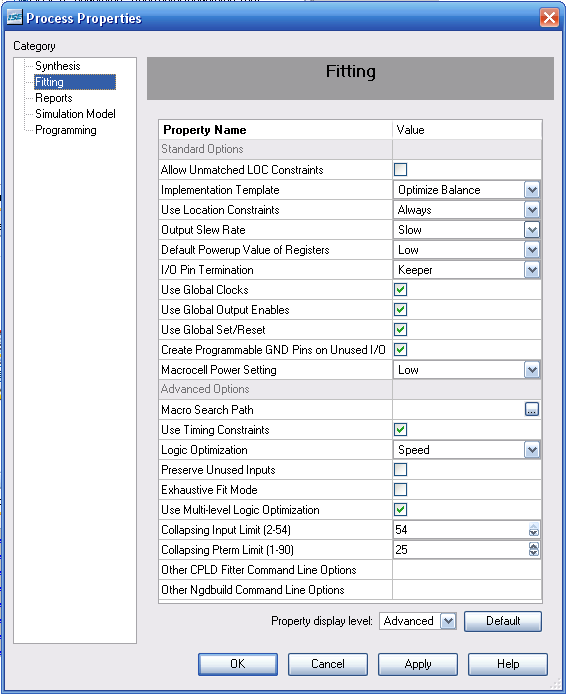Toggle Use Global Set/Reset checkbox
Viewport: 566px width, 695px height.
[x=400, y=329]
